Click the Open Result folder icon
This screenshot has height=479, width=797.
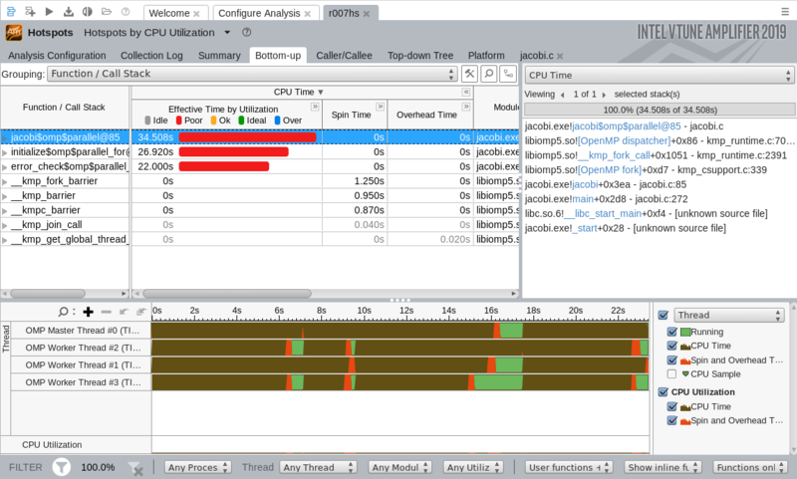pyautogui.click(x=106, y=11)
